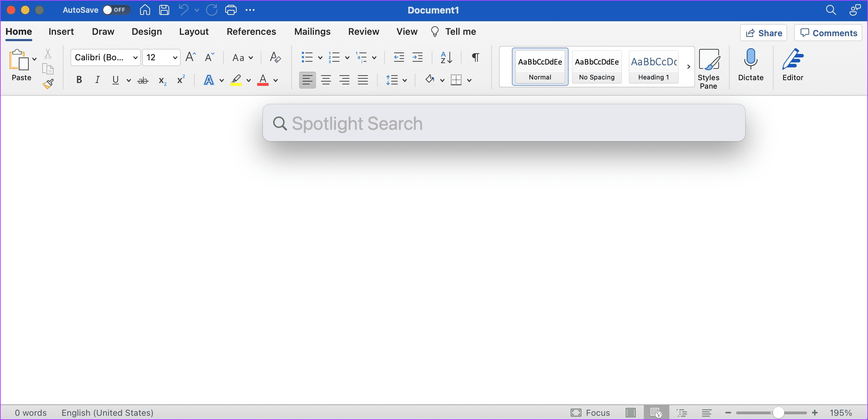Apply shading paint bucket
Viewport: 868px width, 420px height.
tap(430, 79)
